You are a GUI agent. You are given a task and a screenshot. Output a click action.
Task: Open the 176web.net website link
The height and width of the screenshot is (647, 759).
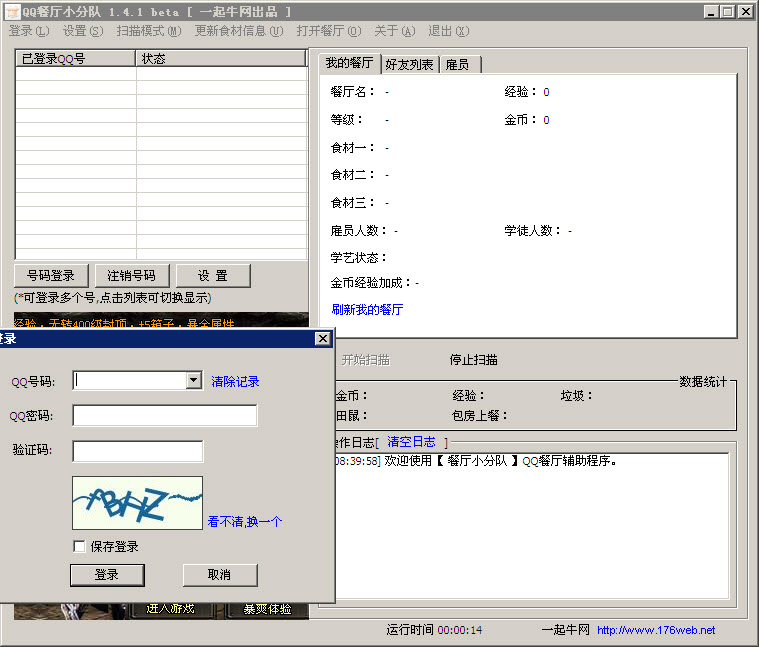coord(656,630)
